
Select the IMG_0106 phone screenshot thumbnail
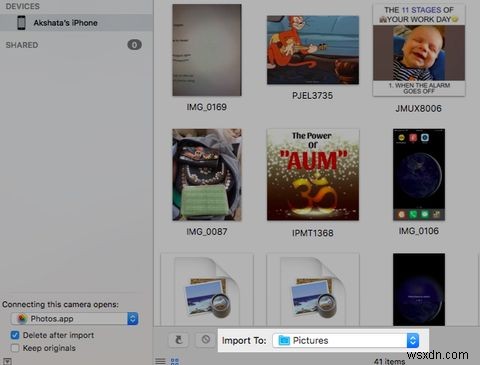pos(419,175)
